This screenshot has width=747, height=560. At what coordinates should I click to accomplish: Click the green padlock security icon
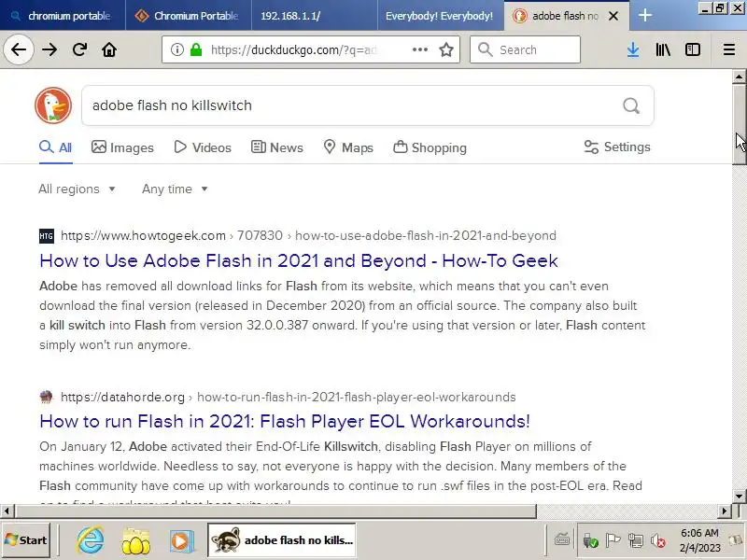pos(196,49)
